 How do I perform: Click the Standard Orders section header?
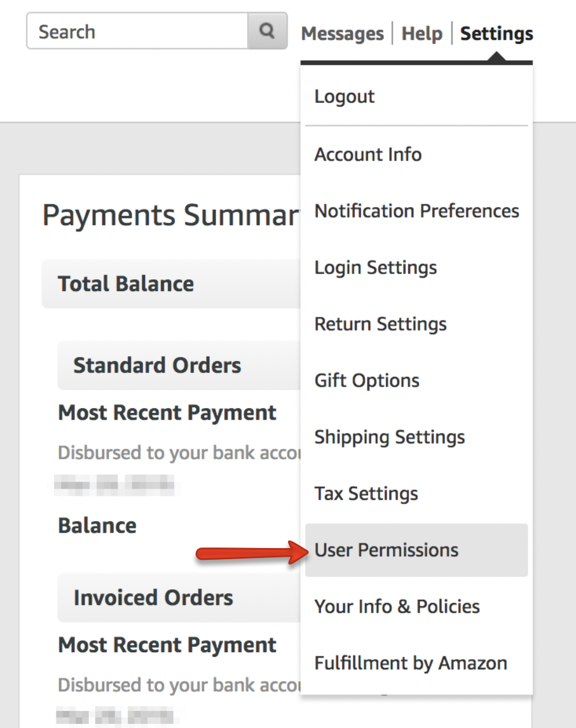[x=179, y=365]
